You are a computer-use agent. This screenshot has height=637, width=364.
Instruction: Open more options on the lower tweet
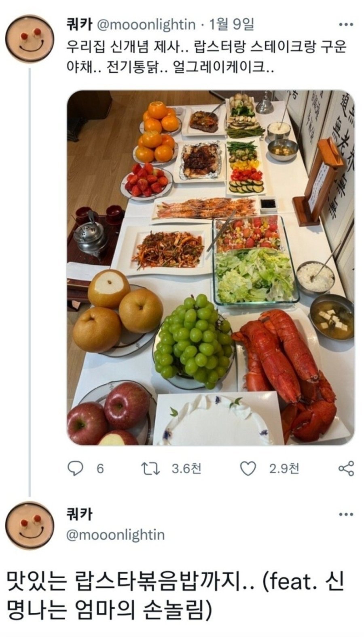[346, 515]
